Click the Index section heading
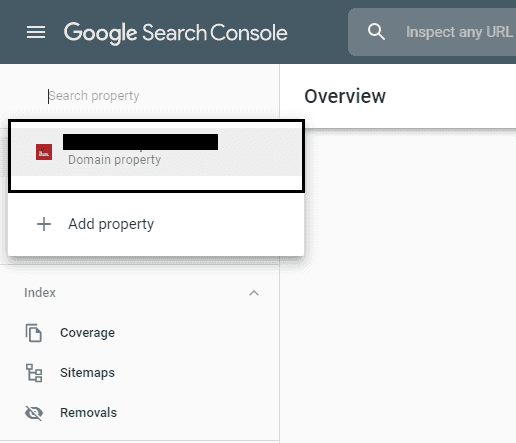The height and width of the screenshot is (443, 516). pos(40,293)
